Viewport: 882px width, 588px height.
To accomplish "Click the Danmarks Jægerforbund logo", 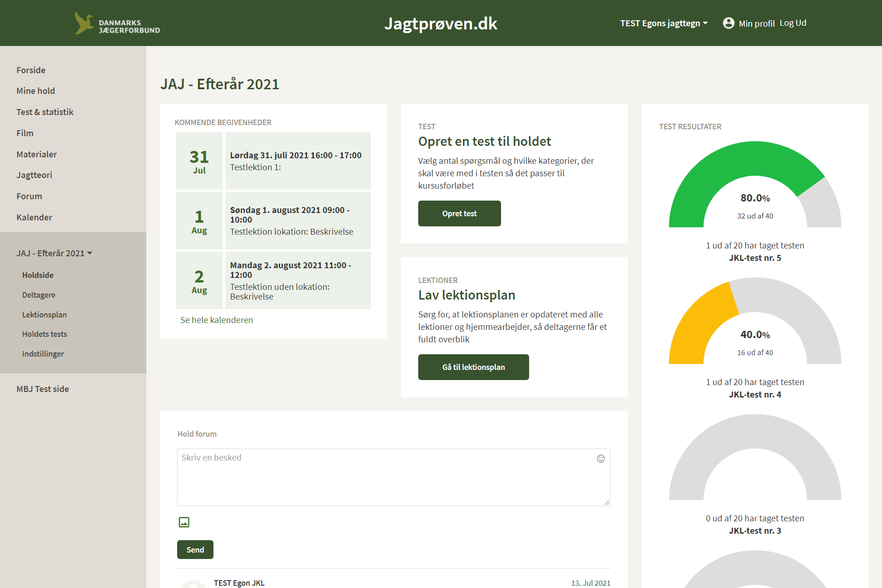I will pyautogui.click(x=117, y=23).
